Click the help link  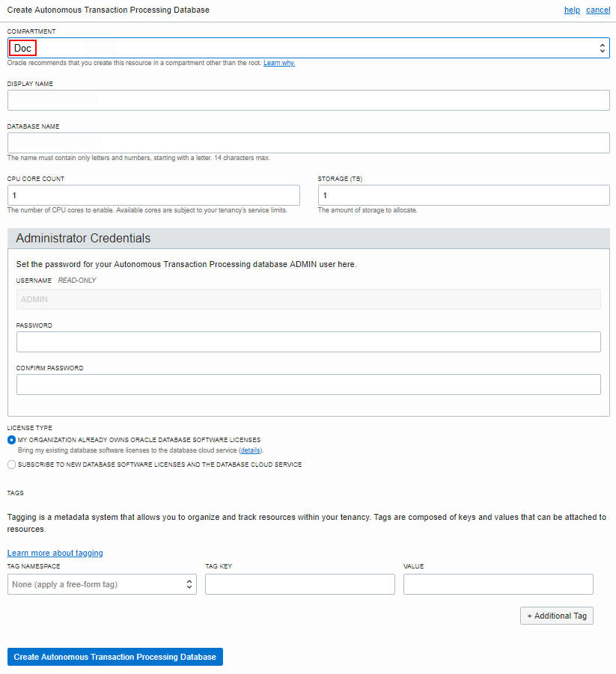click(572, 10)
